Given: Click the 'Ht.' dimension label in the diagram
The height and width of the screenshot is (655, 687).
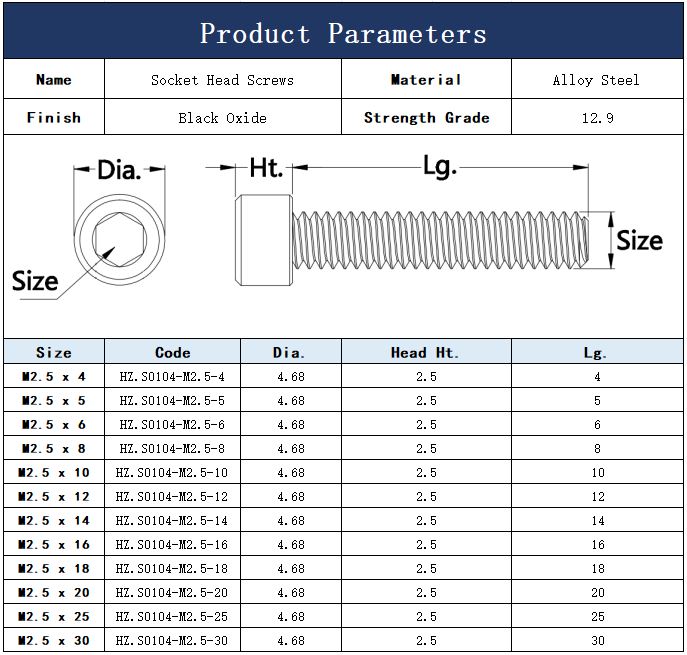Looking at the screenshot, I should pos(266,168).
